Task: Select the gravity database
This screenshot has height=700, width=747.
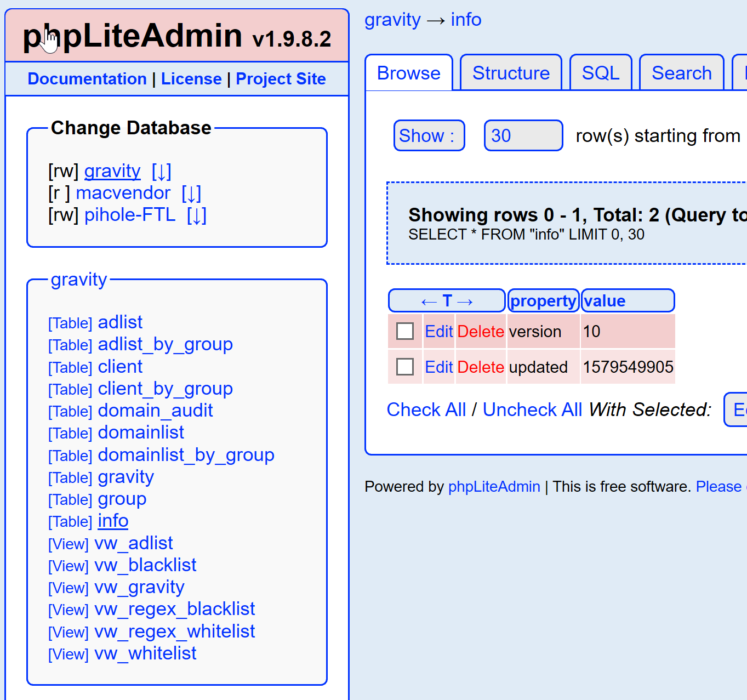Action: (x=112, y=172)
